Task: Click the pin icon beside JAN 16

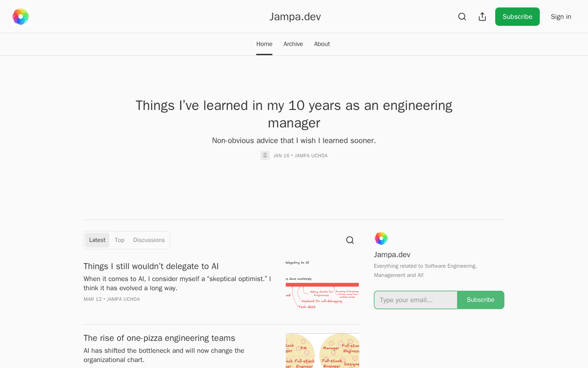Action: (265, 155)
